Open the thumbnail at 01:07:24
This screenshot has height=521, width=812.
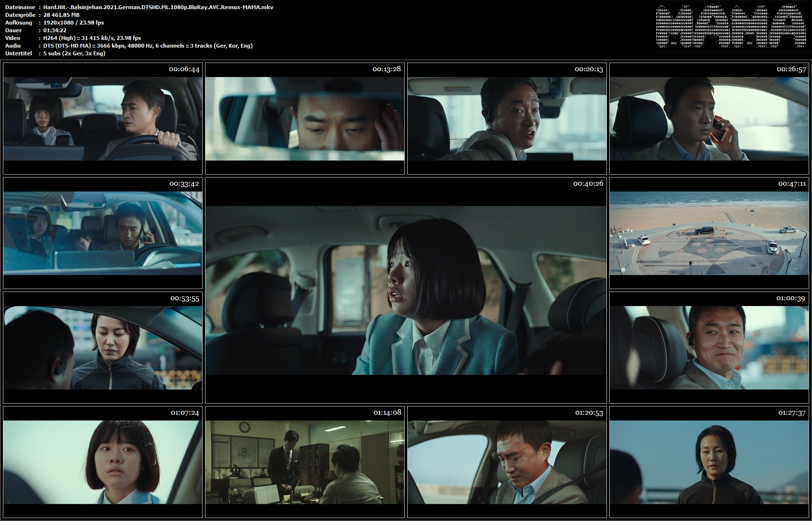tap(103, 462)
